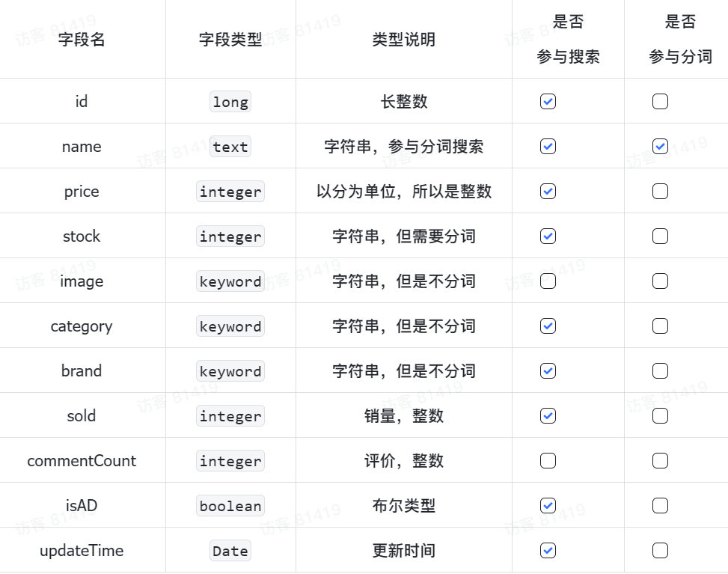Toggle search participation for updateTime field

(548, 551)
